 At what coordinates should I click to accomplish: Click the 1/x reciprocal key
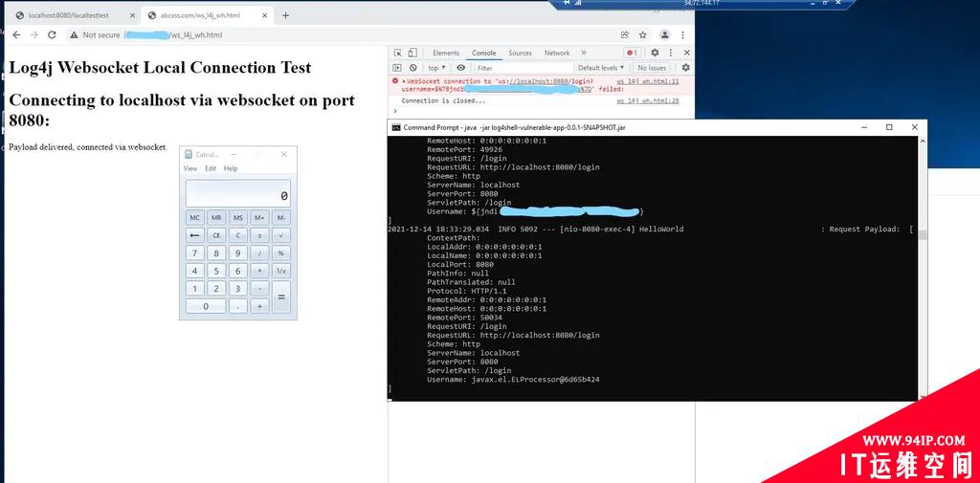[x=281, y=271]
